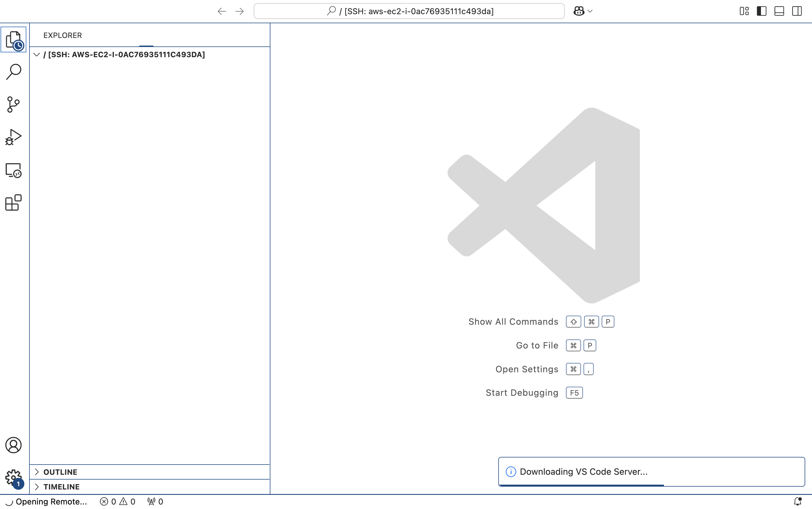812x509 pixels.
Task: Toggle the bottom panel
Action: [x=779, y=11]
